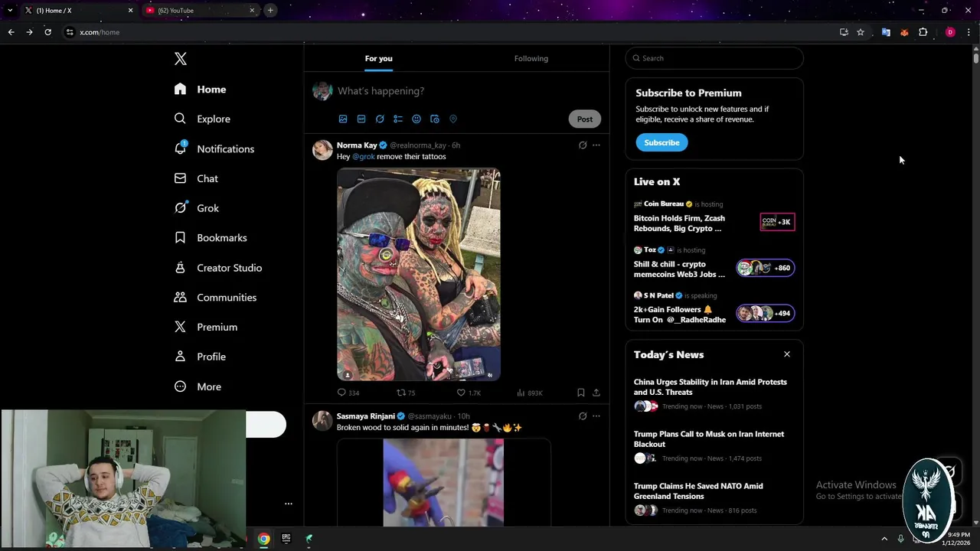Open the Chrome profile D avatar

[x=950, y=32]
